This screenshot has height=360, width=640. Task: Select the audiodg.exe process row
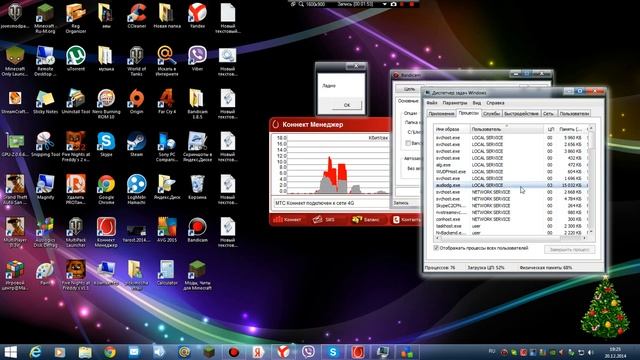point(510,185)
